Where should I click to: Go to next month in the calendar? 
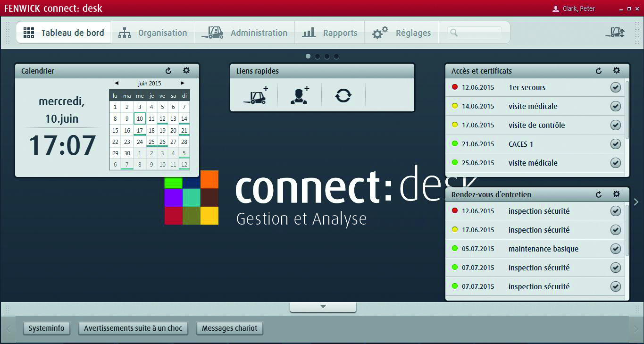pos(183,83)
